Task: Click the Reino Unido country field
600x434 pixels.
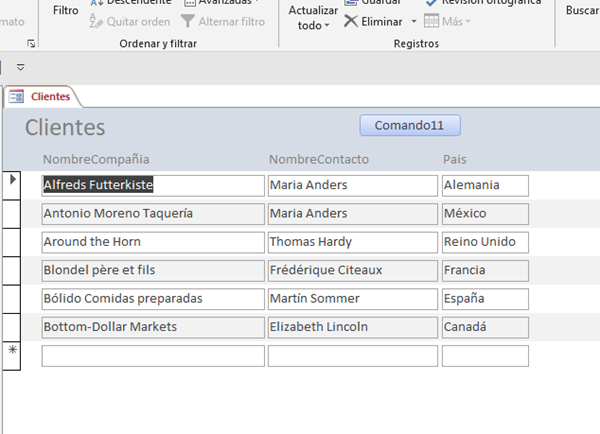Action: click(485, 242)
